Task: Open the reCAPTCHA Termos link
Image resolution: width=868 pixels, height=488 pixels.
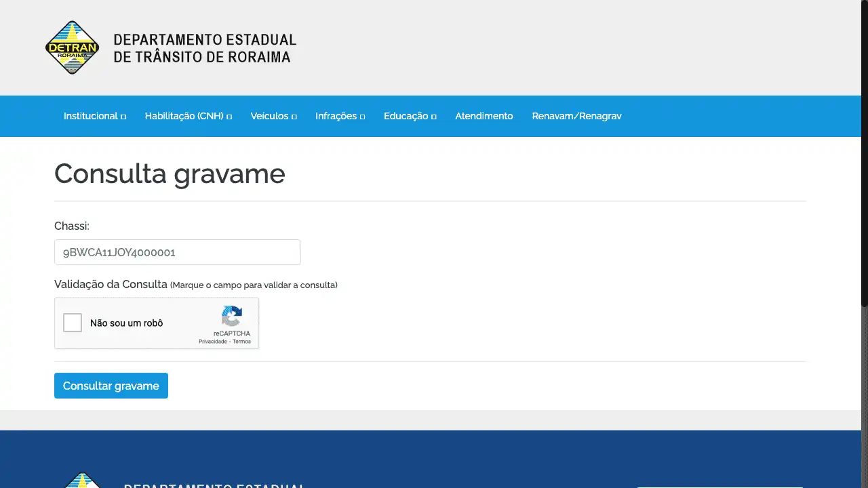Action: (x=242, y=342)
